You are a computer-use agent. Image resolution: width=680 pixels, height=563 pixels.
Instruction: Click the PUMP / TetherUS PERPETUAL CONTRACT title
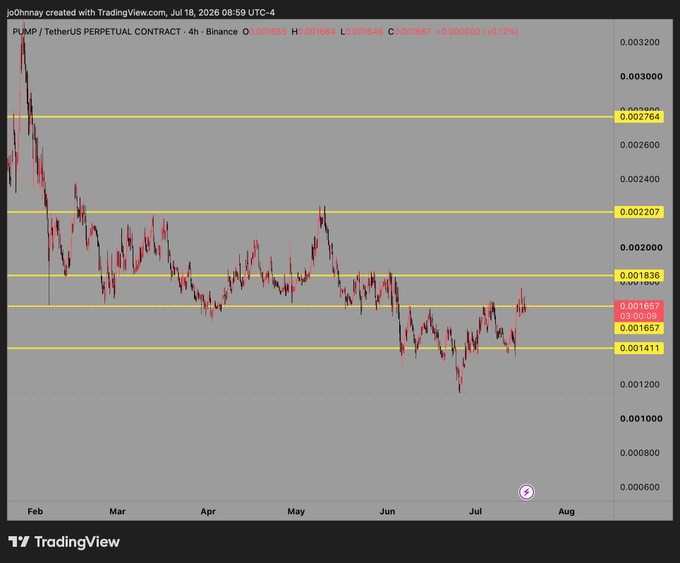click(96, 32)
